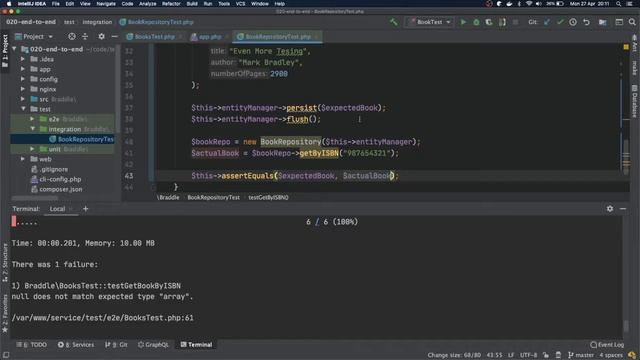Open the Analyze menu
The height and width of the screenshot is (360, 640).
[147, 4]
